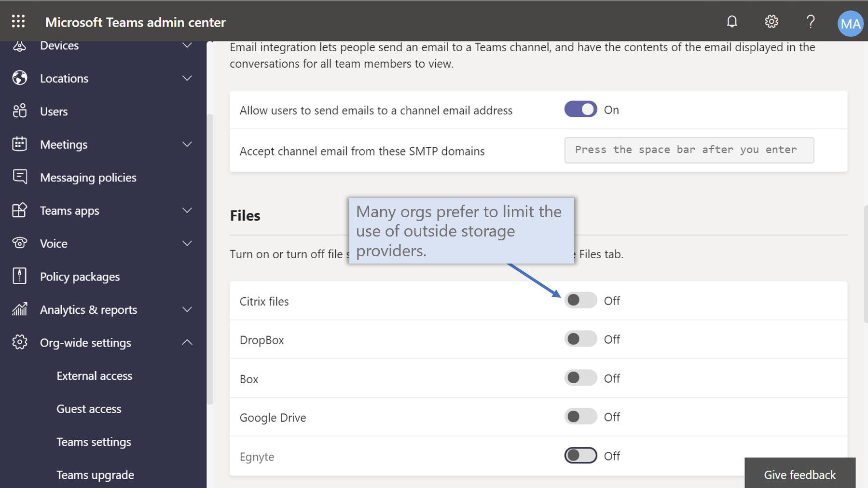Enable the Box storage toggle
Image resolution: width=868 pixels, height=488 pixels.
(x=580, y=378)
